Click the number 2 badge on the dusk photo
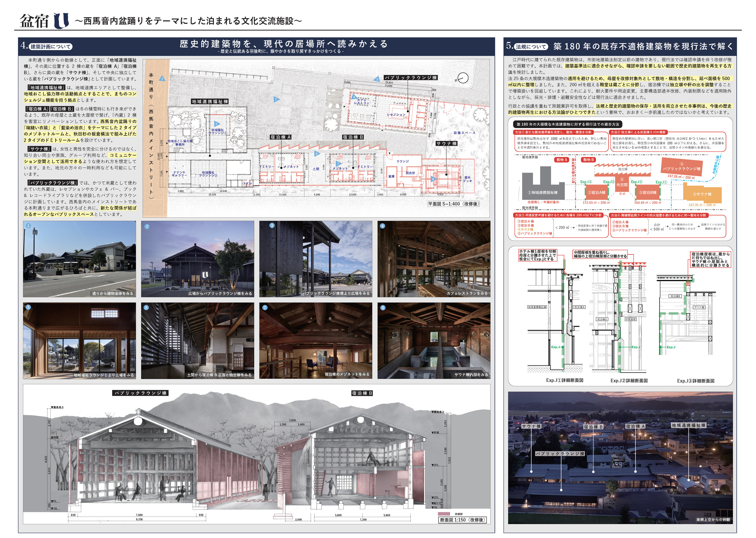The height and width of the screenshot is (538, 756). click(147, 226)
